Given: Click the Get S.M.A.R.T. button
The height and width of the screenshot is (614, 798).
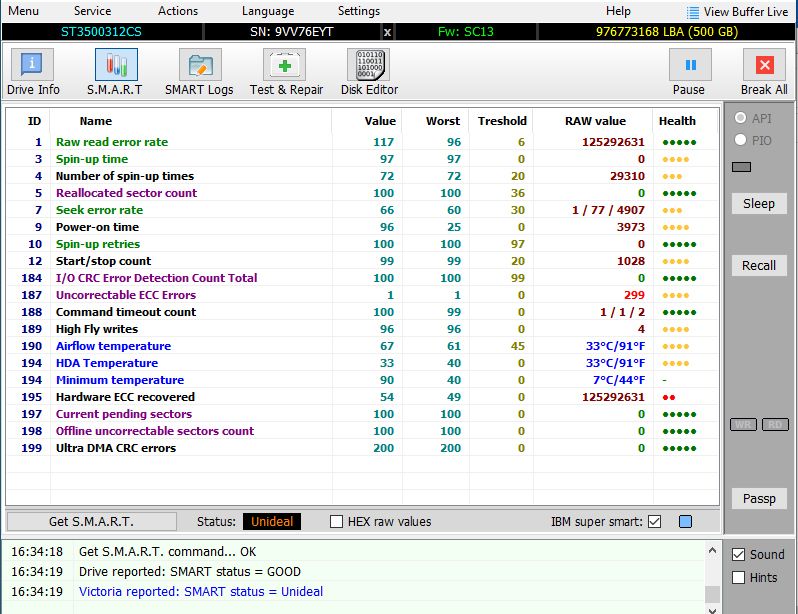Looking at the screenshot, I should point(92,521).
